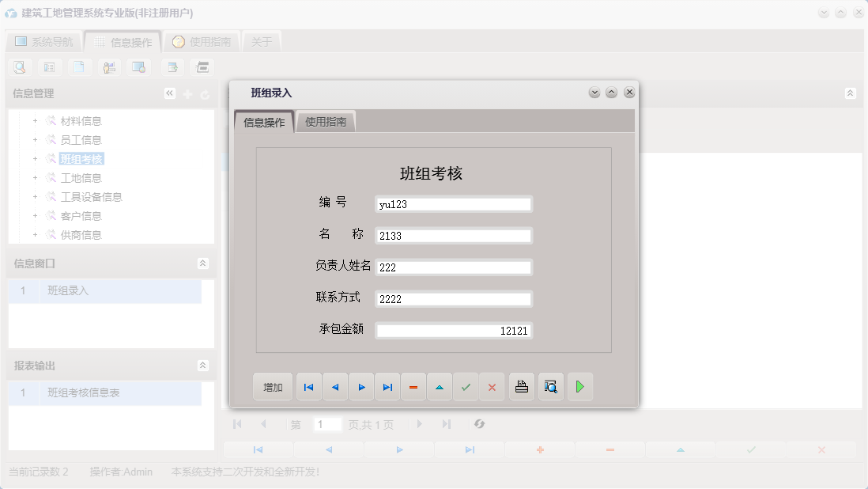Viewport: 868px width, 489px height.
Task: Open the 使用指南 tab inside the dialog
Action: 327,123
